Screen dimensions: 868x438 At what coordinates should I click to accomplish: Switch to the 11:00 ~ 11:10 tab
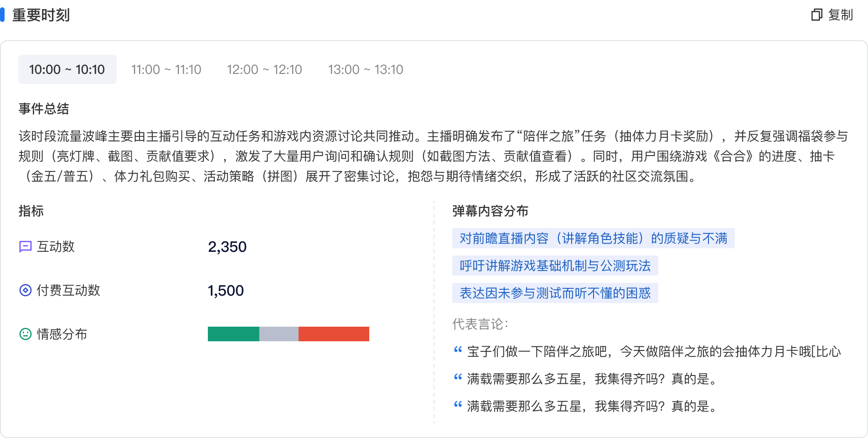pos(166,69)
